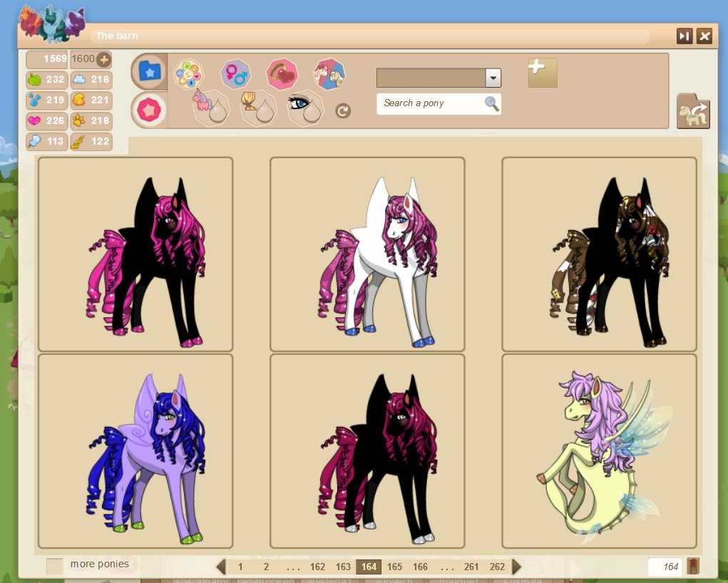Viewport: 728px width, 583px height.
Task: Select the pink heart stat 226
Action: (47, 121)
